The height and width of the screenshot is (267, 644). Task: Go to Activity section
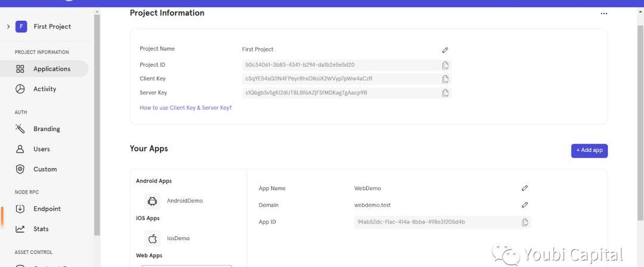point(44,89)
